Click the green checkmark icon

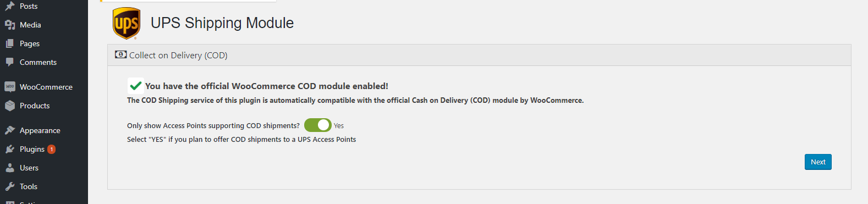[x=135, y=86]
